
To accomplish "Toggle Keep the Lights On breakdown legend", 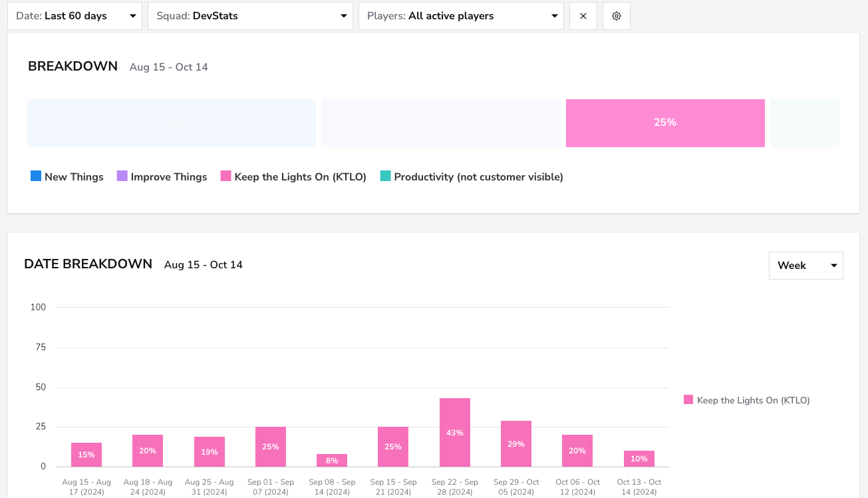I will click(293, 176).
